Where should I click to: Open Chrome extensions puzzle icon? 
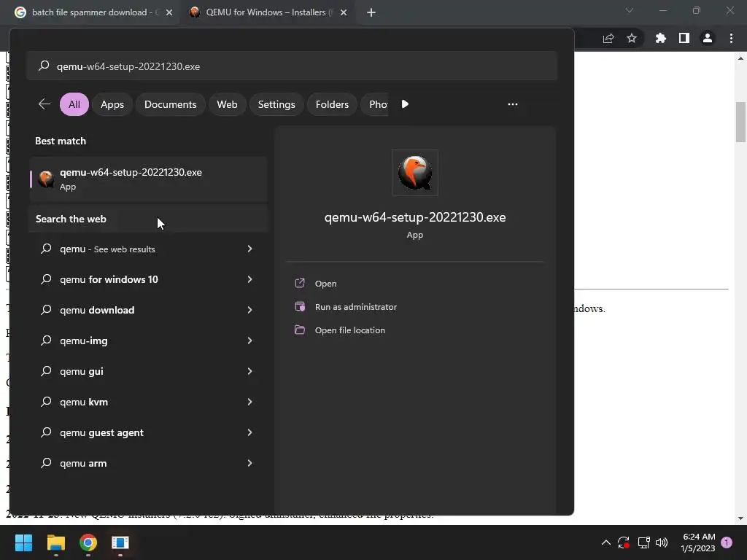661,38
